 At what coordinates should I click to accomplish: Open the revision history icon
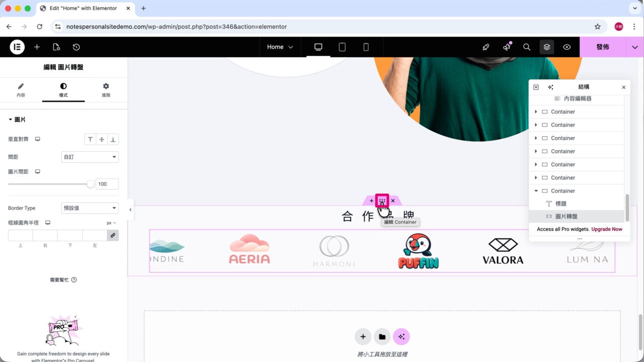[x=76, y=47]
